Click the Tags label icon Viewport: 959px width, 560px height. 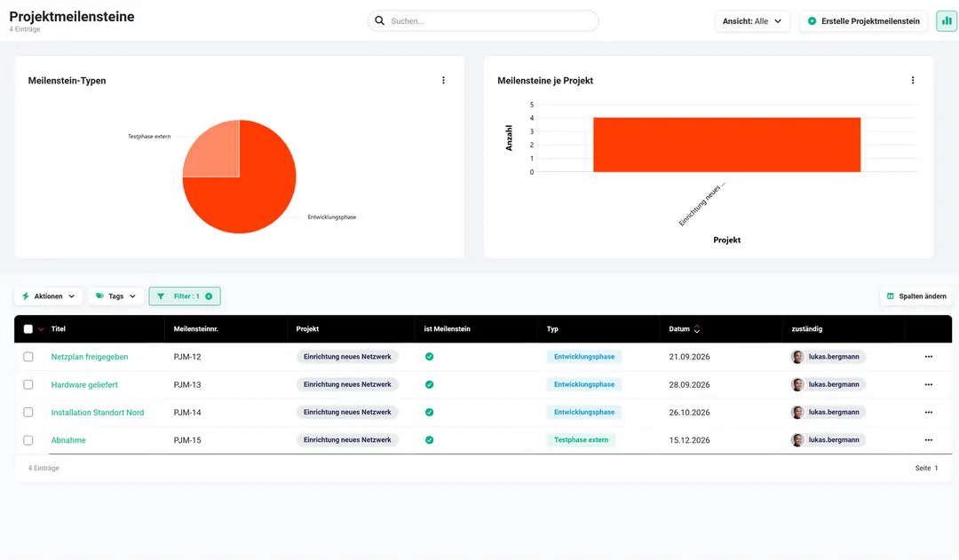point(99,296)
